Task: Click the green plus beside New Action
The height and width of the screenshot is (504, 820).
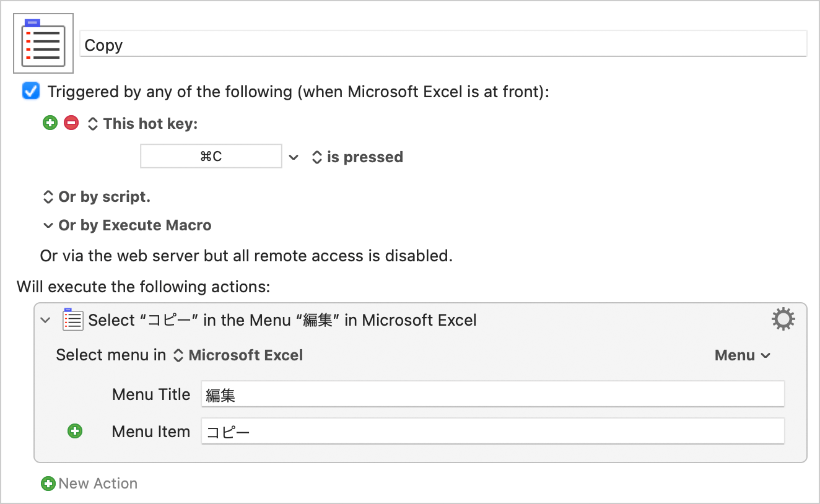Action: point(48,484)
